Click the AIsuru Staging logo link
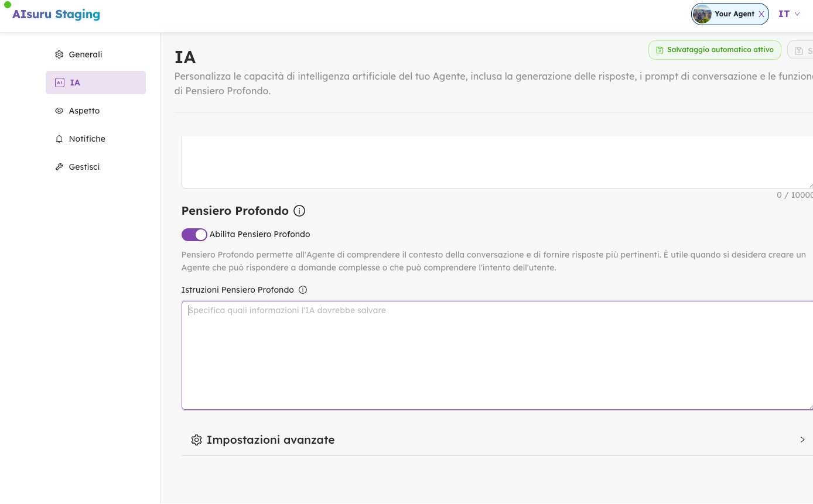Screen dimensions: 813x504 pos(56,14)
